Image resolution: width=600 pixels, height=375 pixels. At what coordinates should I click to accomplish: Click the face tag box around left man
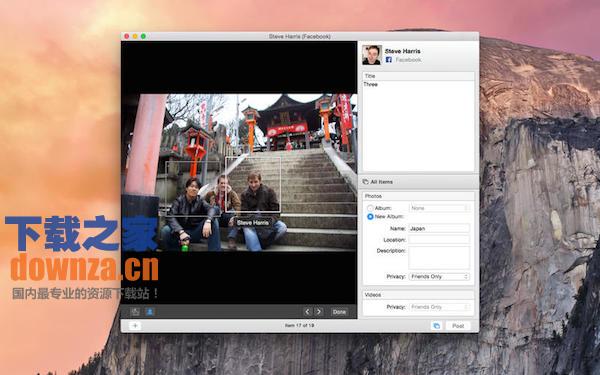pos(193,189)
